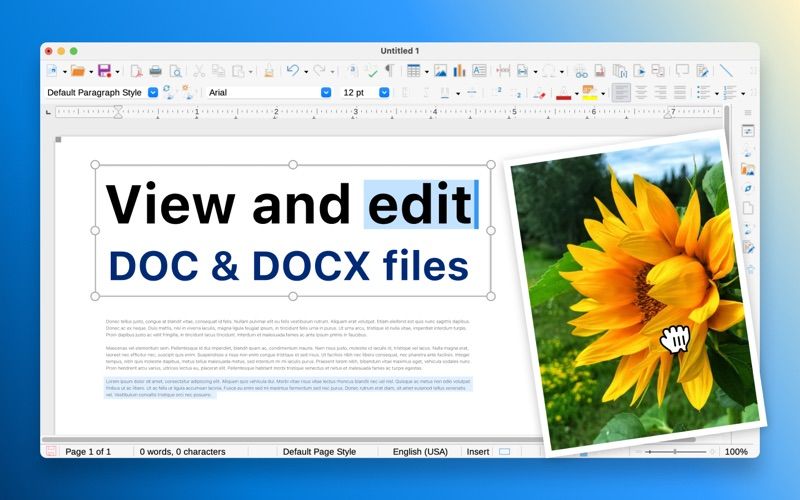The width and height of the screenshot is (800, 500).
Task: Click Default Page Style in status bar
Action: click(x=319, y=452)
